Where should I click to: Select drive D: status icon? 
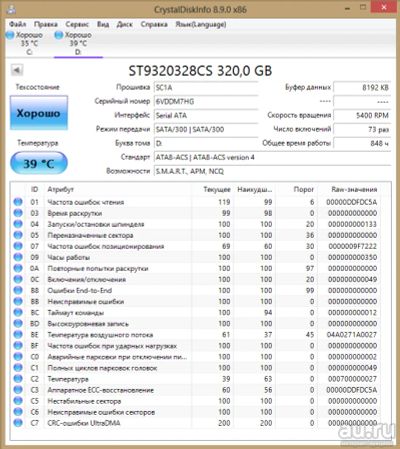pyautogui.click(x=59, y=35)
